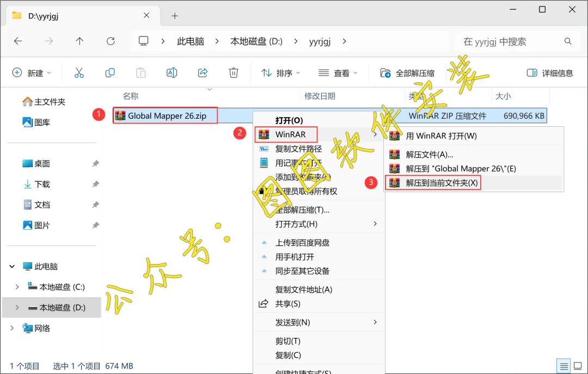Toggle the 详细信息 pane button

click(x=550, y=73)
